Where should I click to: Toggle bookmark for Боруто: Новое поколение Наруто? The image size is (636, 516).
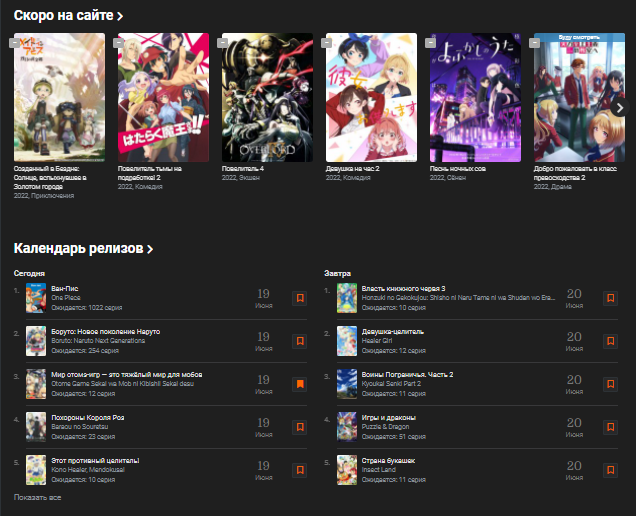click(x=300, y=341)
